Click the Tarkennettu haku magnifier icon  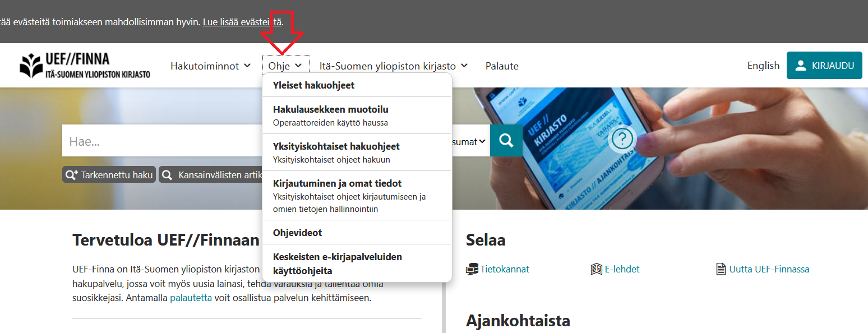pos(72,175)
